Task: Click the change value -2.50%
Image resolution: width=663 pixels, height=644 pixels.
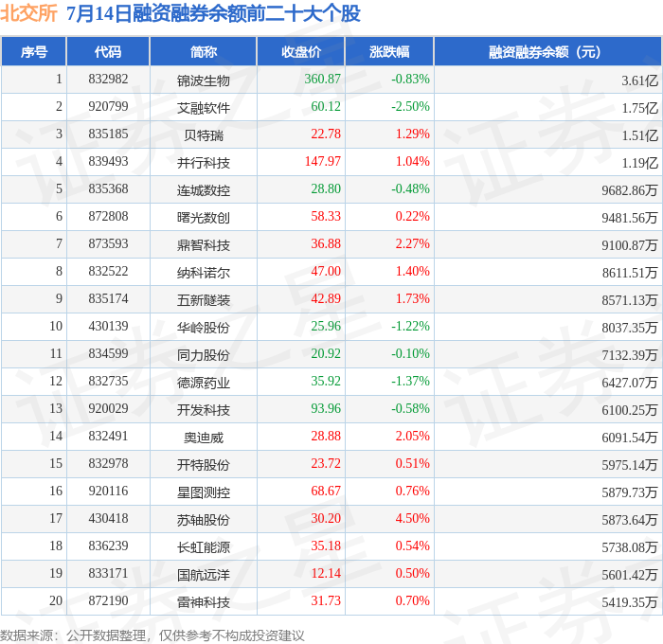Action: [410, 107]
